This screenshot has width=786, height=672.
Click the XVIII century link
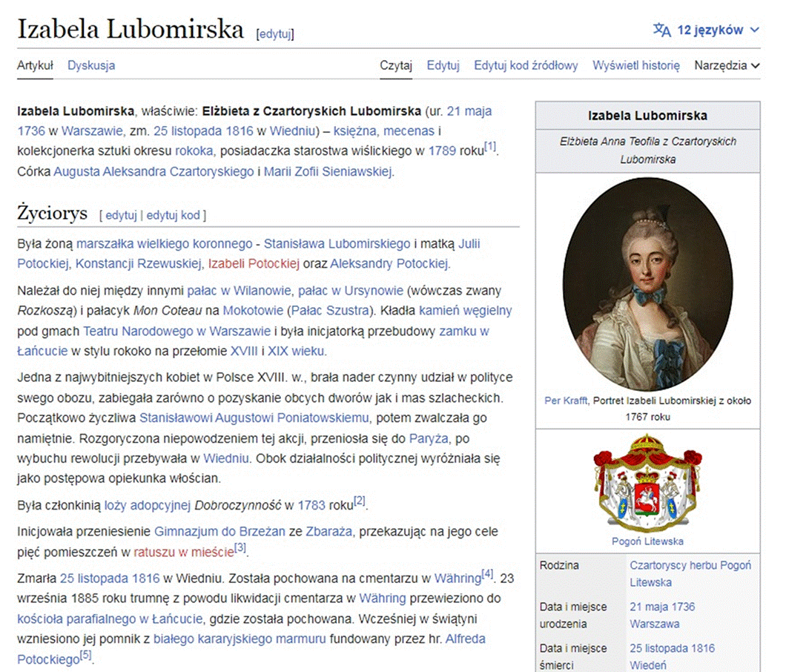[244, 351]
